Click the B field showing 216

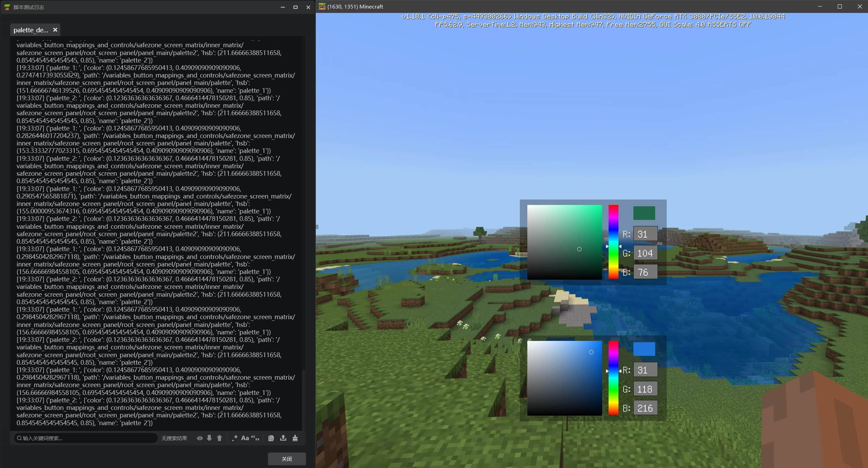pyautogui.click(x=645, y=408)
